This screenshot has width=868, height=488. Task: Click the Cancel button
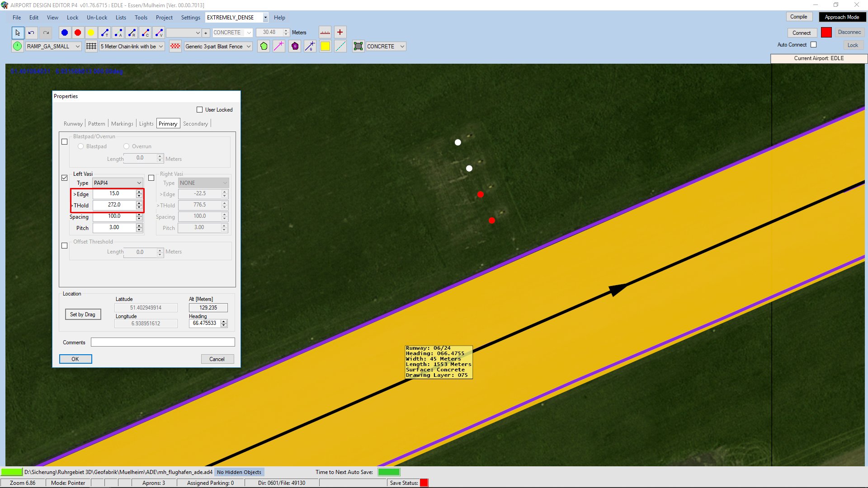tap(217, 359)
